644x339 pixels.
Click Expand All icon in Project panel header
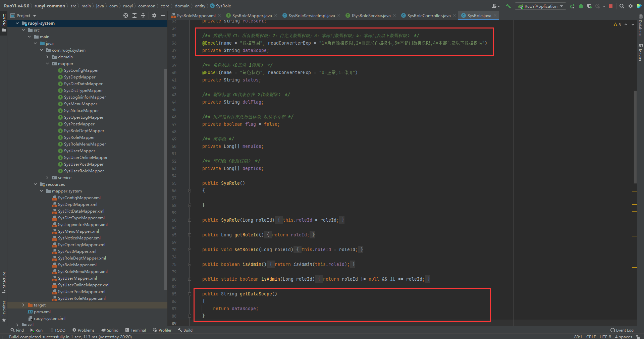[135, 15]
